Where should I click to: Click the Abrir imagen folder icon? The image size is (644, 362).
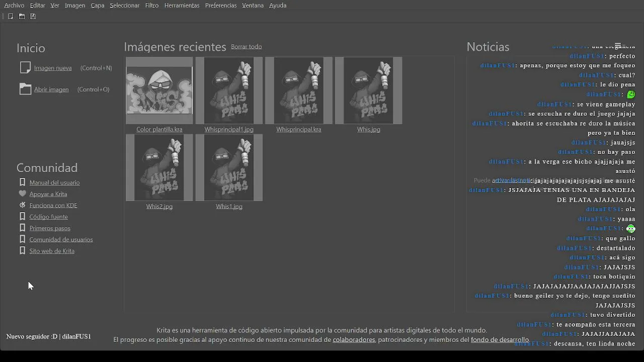[25, 89]
